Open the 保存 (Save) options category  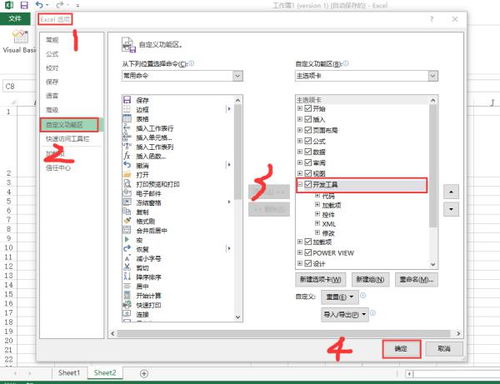52,82
